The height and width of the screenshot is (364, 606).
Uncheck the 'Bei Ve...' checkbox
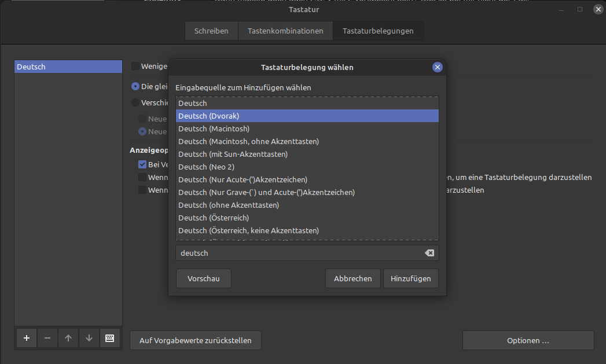(142, 164)
